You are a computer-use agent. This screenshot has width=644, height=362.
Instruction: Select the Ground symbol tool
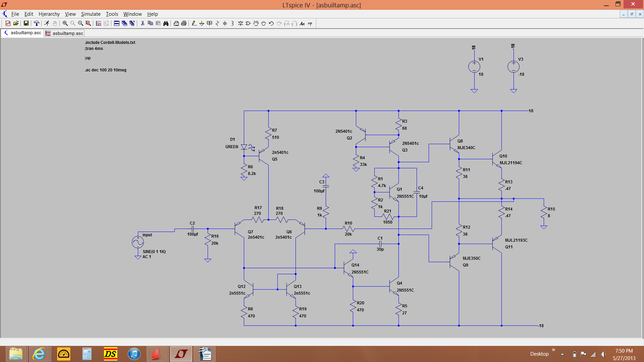click(x=202, y=23)
